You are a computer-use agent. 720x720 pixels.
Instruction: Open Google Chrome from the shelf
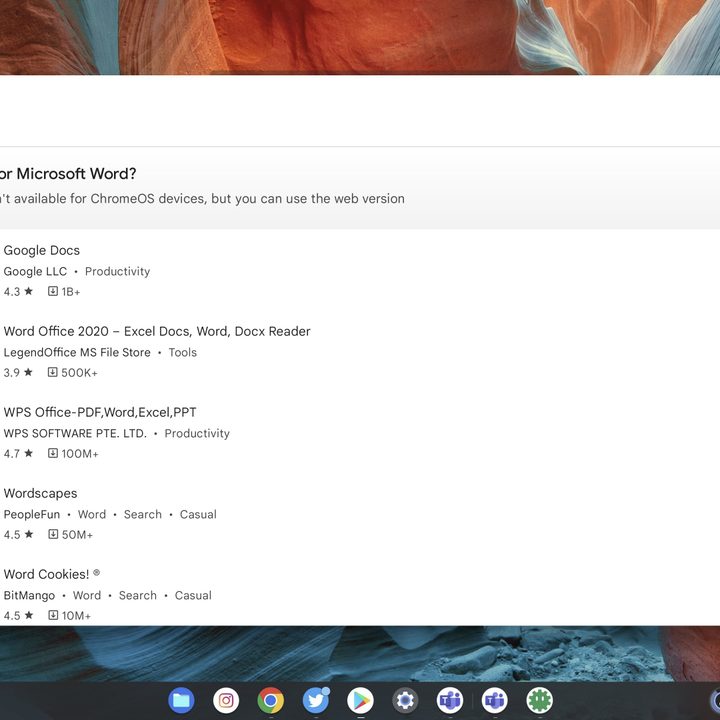click(x=270, y=700)
